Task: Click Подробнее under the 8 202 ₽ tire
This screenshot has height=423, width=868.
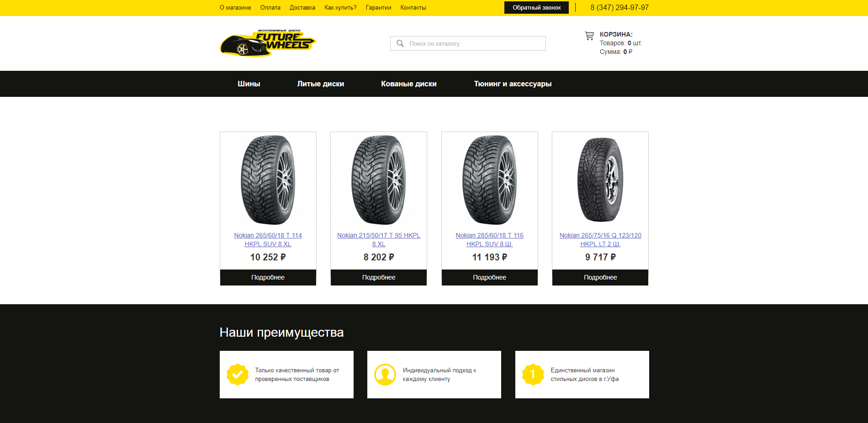Action: coord(379,277)
